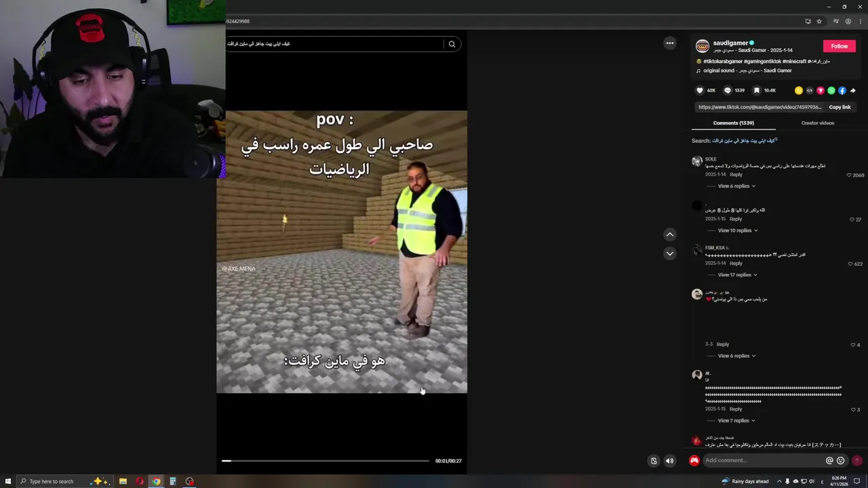This screenshot has height=488, width=868.
Task: Open Chrome in the Windows taskbar
Action: coord(156,481)
